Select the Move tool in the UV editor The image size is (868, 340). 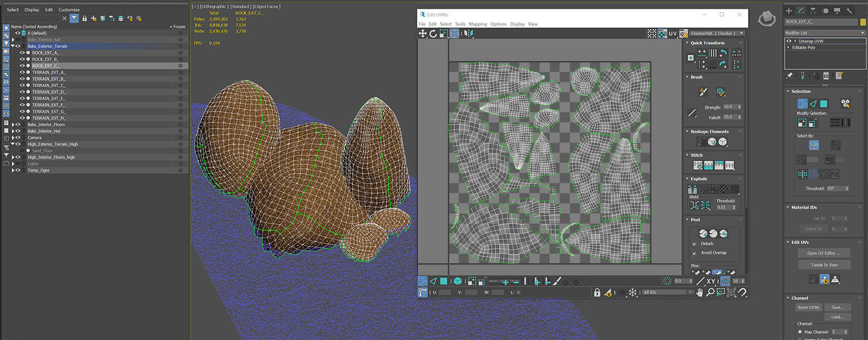coord(423,33)
